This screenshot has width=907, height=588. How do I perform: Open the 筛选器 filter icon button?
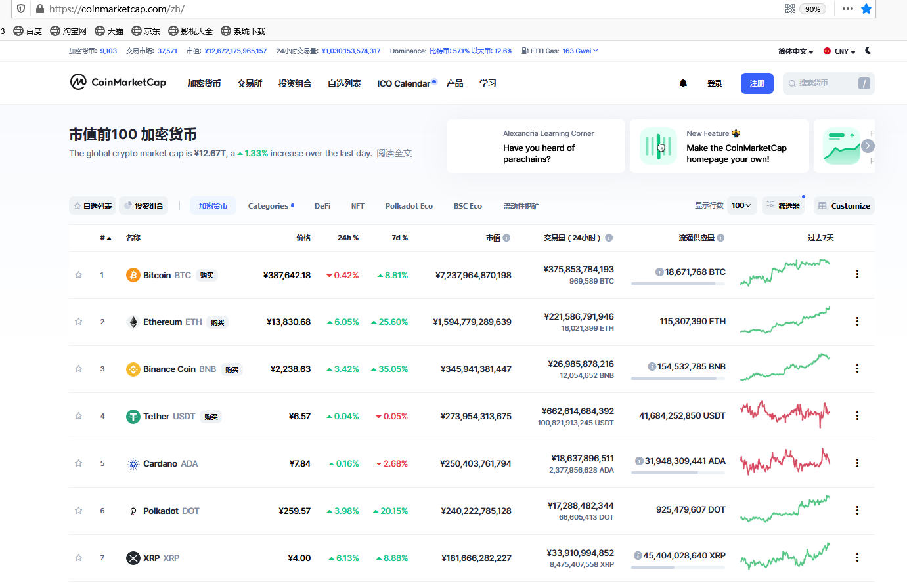783,205
